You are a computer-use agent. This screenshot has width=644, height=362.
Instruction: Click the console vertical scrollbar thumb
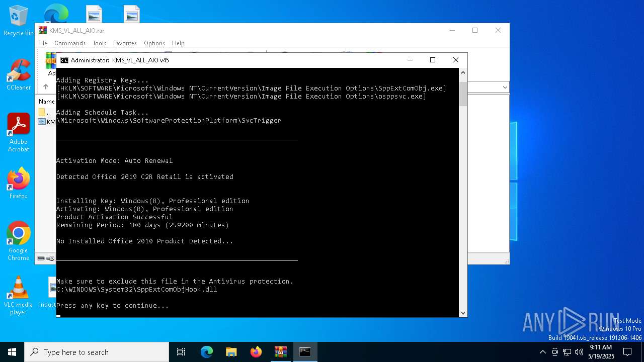pos(463,94)
